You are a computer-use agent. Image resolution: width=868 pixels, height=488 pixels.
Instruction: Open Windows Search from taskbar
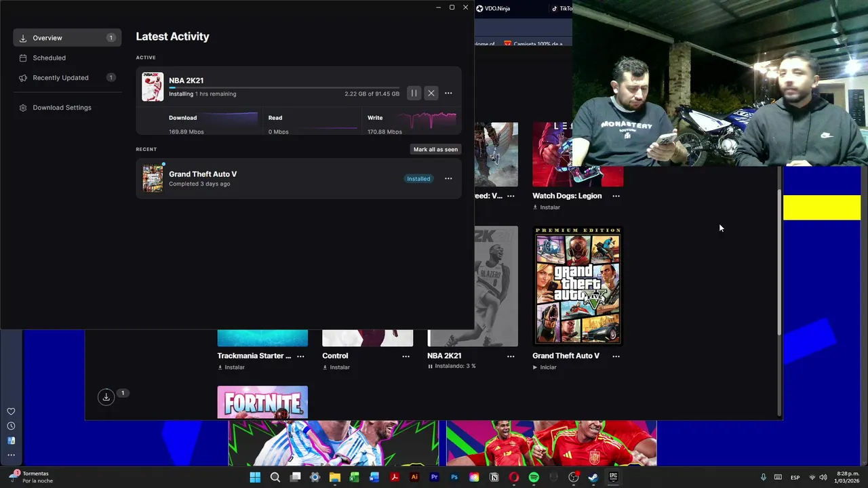click(x=275, y=477)
